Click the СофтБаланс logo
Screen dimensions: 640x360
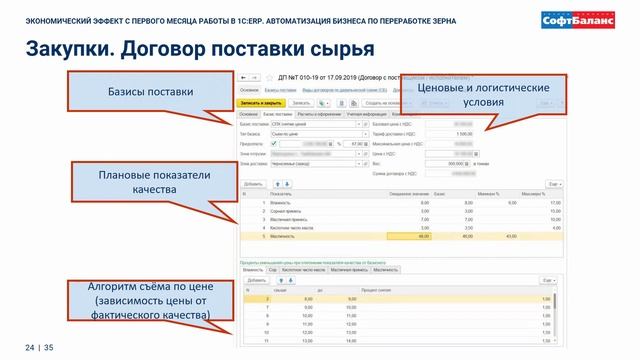578,20
